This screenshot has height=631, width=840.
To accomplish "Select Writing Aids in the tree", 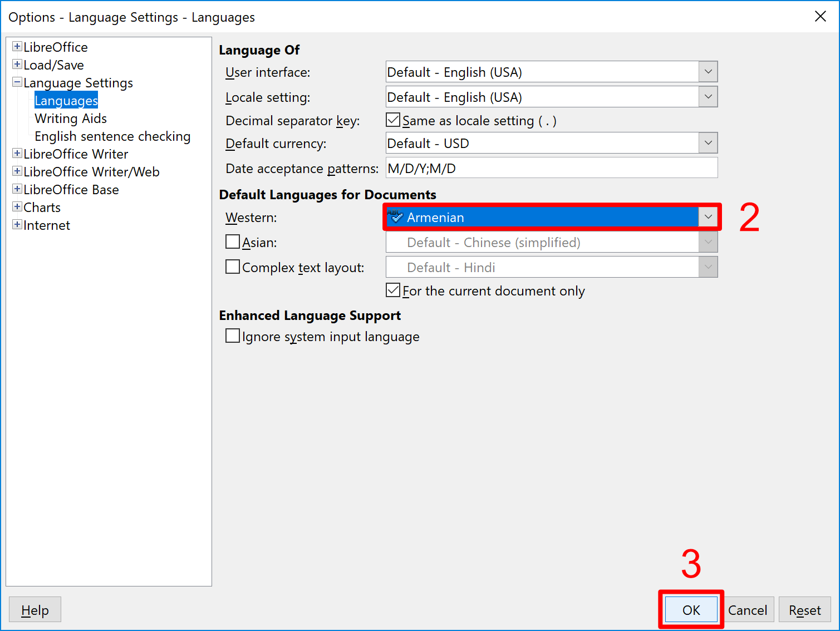I will pyautogui.click(x=71, y=119).
